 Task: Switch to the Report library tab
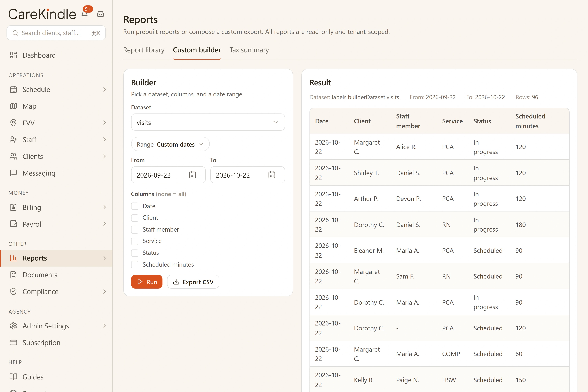click(144, 50)
